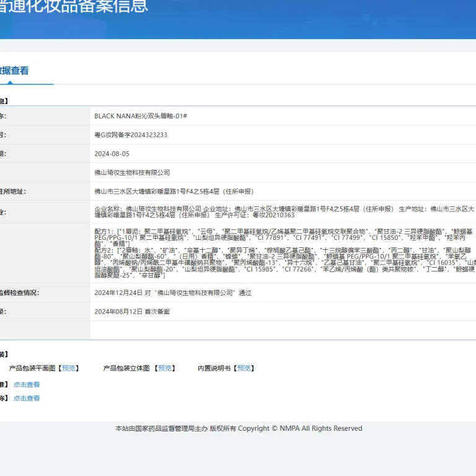Preview 产品包装立体图 via 预览 link
This screenshot has width=476, height=476.
pos(165,368)
